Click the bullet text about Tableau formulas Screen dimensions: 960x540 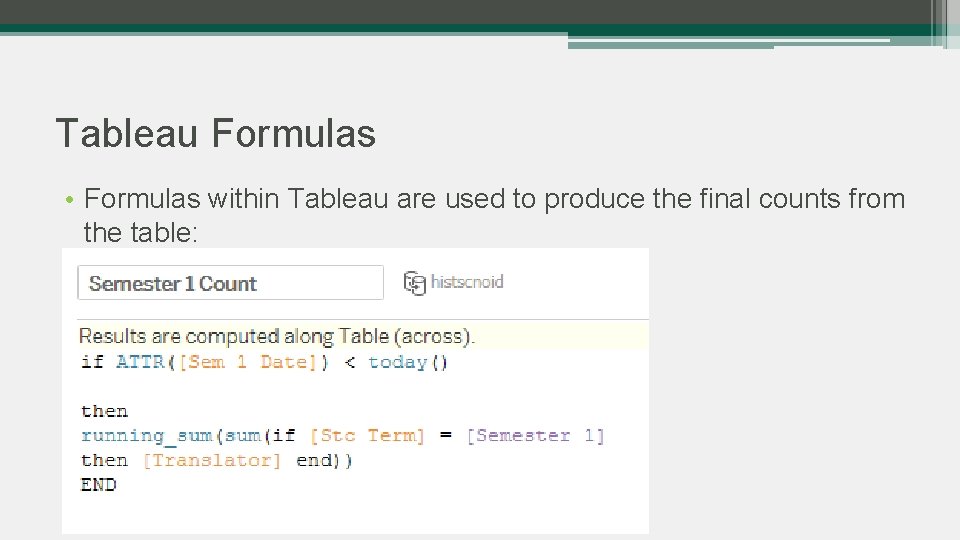pos(494,200)
